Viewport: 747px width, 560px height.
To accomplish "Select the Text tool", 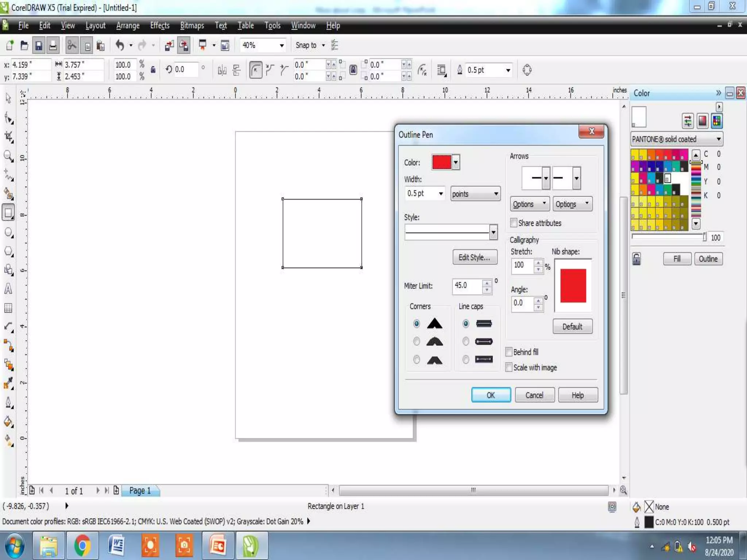I will (8, 289).
